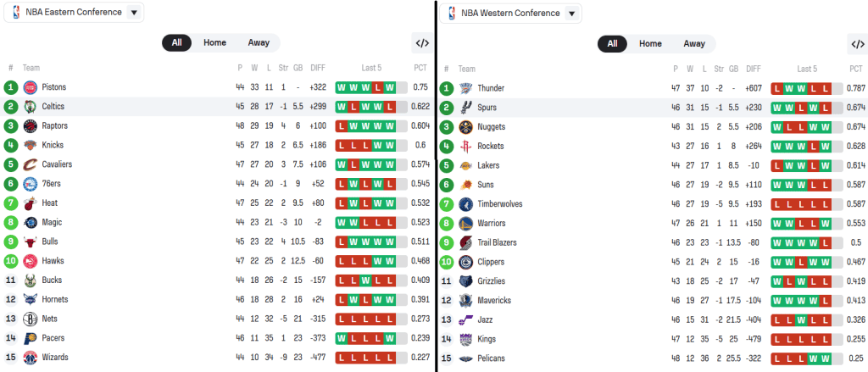868x372 pixels.
Task: Click the Thunder team logo
Action: (465, 88)
